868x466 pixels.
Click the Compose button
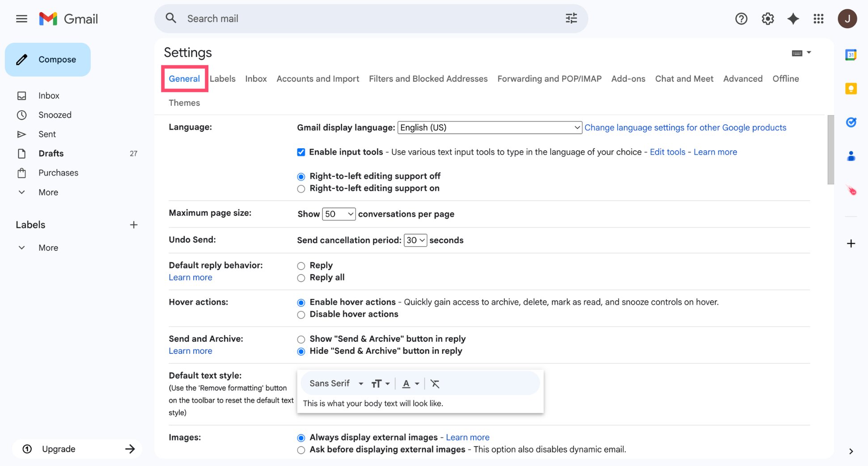click(x=48, y=59)
